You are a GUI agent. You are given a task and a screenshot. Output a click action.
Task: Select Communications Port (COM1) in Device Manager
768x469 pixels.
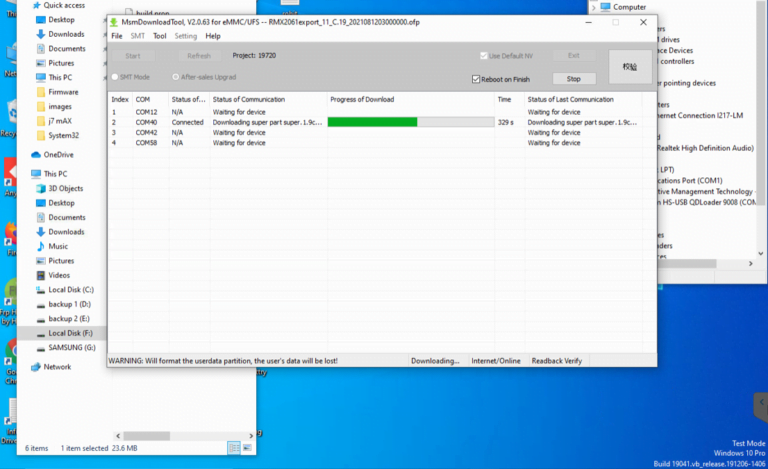(x=690, y=181)
